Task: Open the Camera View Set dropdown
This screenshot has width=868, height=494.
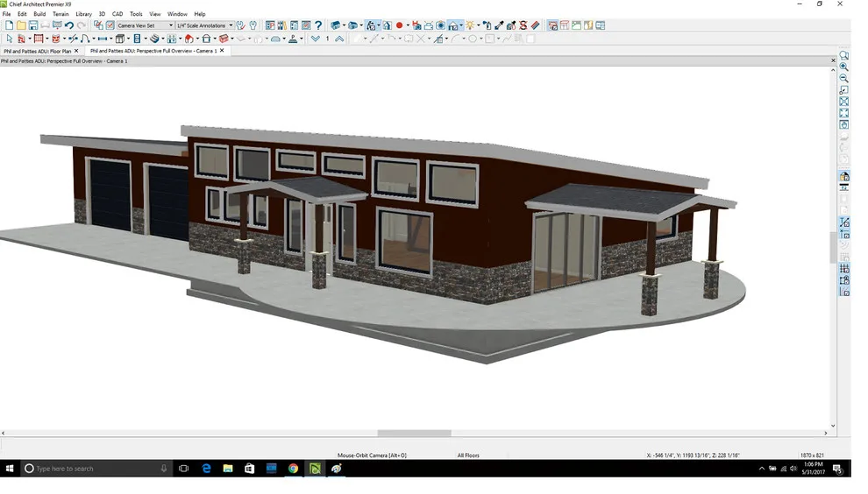Action: [145, 25]
